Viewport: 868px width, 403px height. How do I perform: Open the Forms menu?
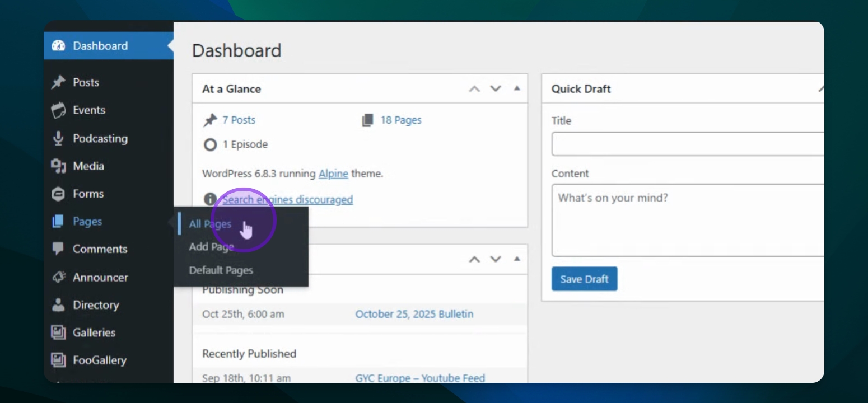click(x=109, y=194)
